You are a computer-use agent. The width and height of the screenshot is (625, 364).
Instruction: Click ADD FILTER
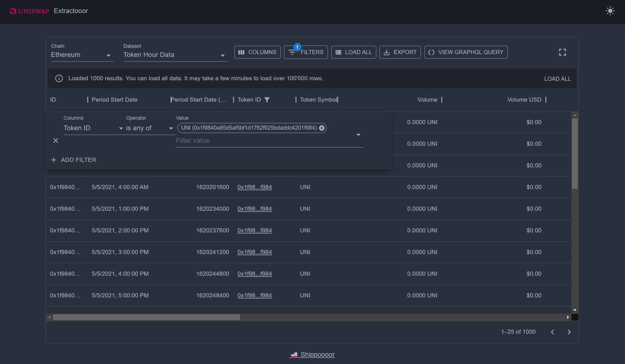click(74, 160)
